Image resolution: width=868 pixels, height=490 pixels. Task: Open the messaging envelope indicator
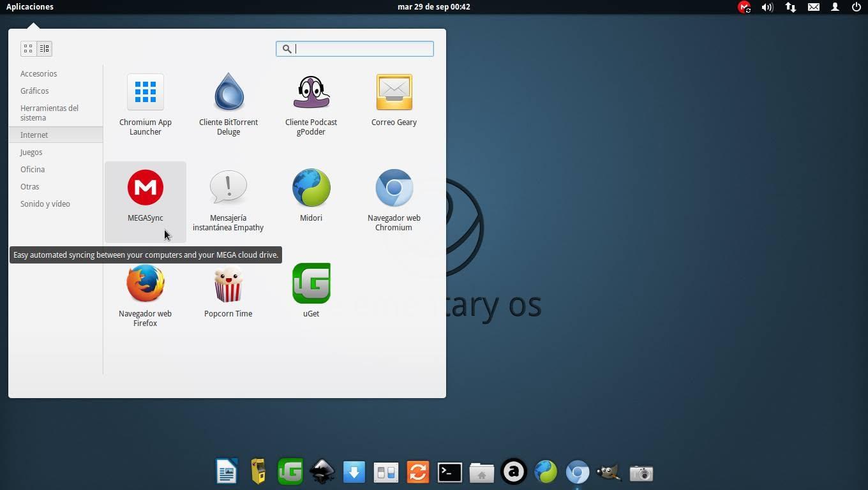tap(814, 7)
